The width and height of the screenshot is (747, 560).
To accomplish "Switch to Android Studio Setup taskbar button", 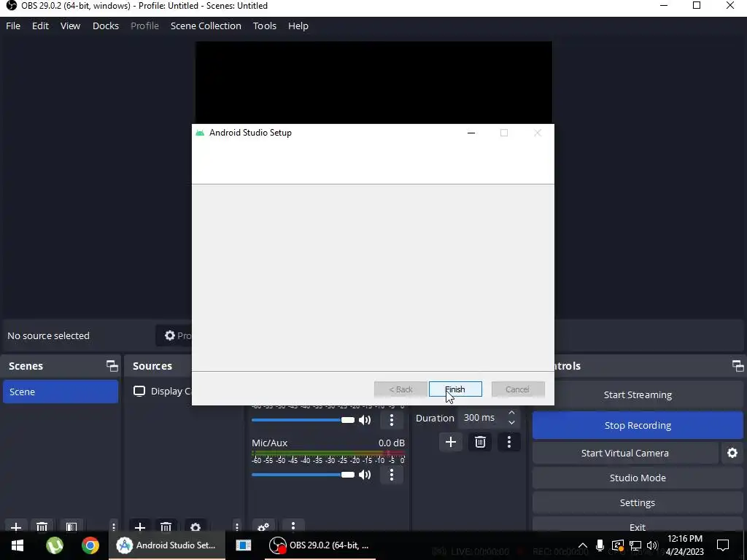I will 167,545.
